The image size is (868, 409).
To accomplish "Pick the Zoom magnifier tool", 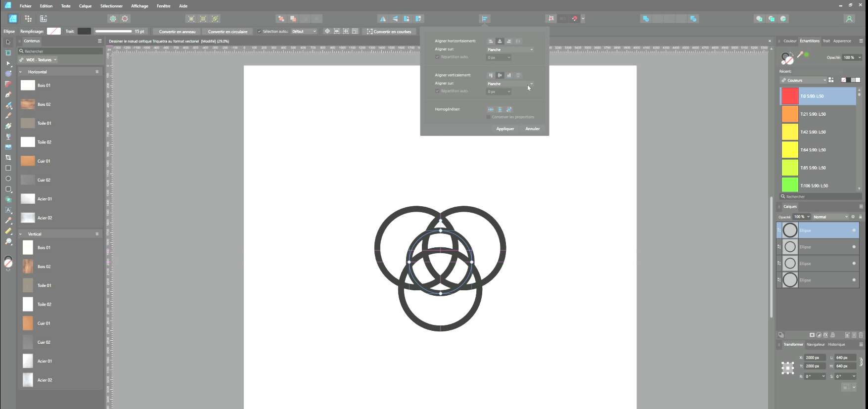I will (x=8, y=242).
